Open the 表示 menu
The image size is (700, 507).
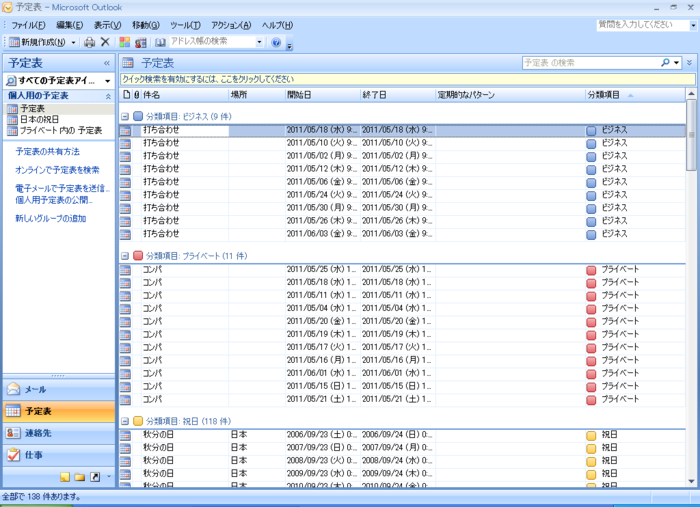pyautogui.click(x=108, y=25)
